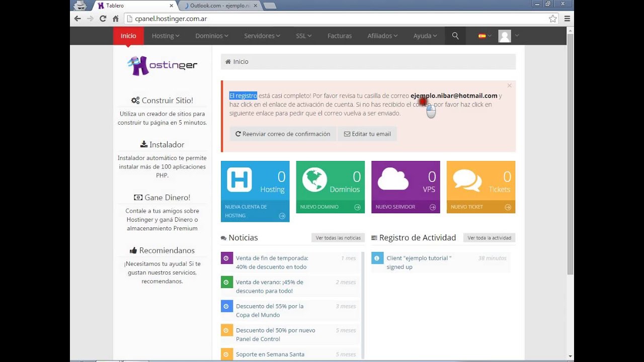Click the browser back arrow
The image size is (644, 362).
point(77,19)
